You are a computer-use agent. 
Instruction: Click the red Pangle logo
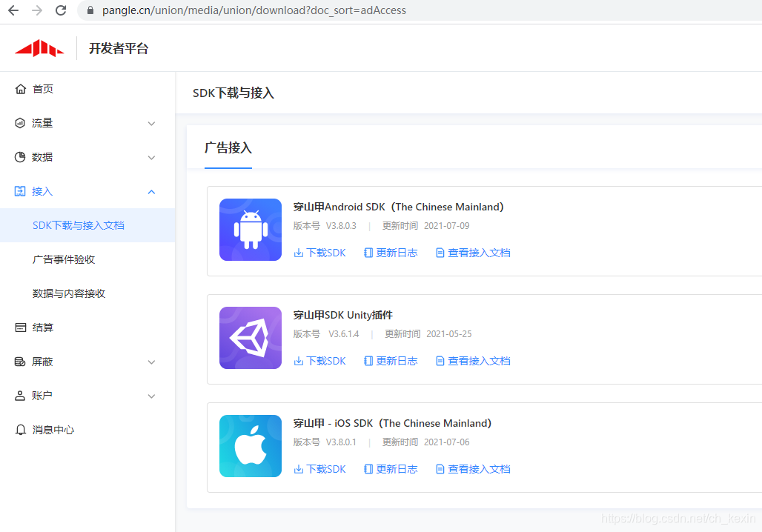pyautogui.click(x=39, y=48)
